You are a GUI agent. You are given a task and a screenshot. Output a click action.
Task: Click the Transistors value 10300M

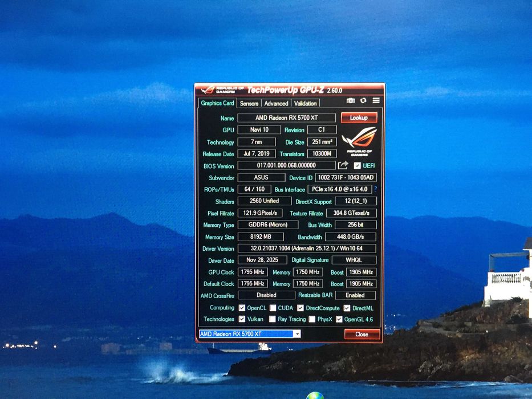(322, 154)
